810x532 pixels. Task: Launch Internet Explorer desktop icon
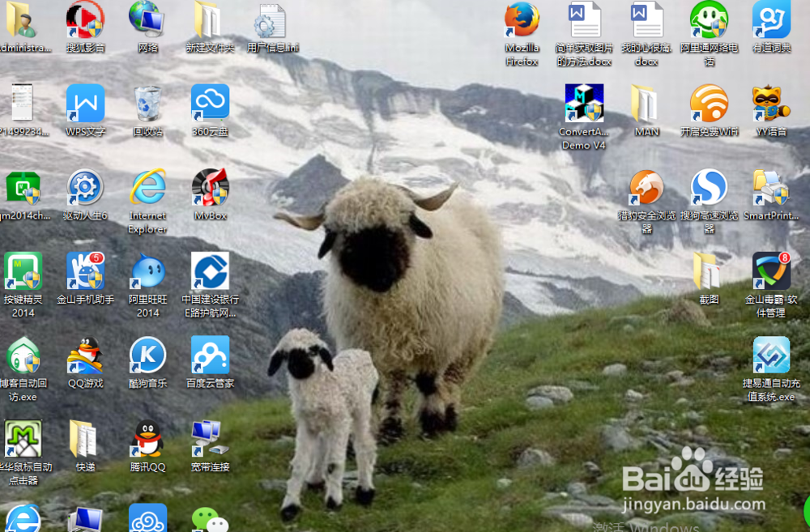click(x=147, y=188)
